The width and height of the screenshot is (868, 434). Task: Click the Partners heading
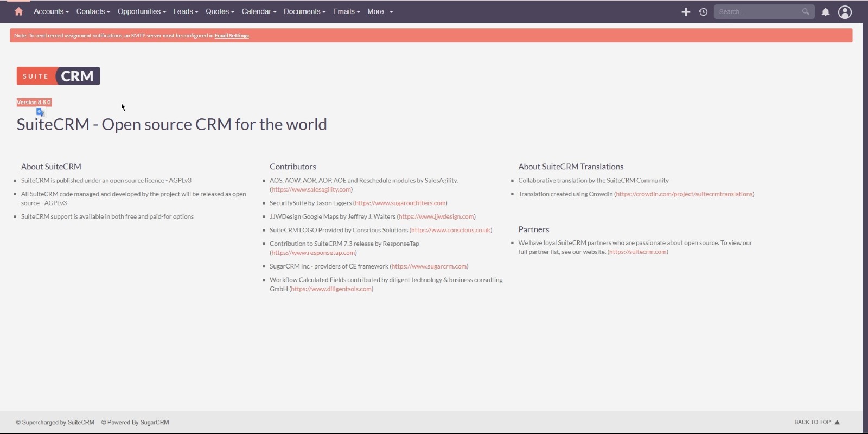point(534,229)
